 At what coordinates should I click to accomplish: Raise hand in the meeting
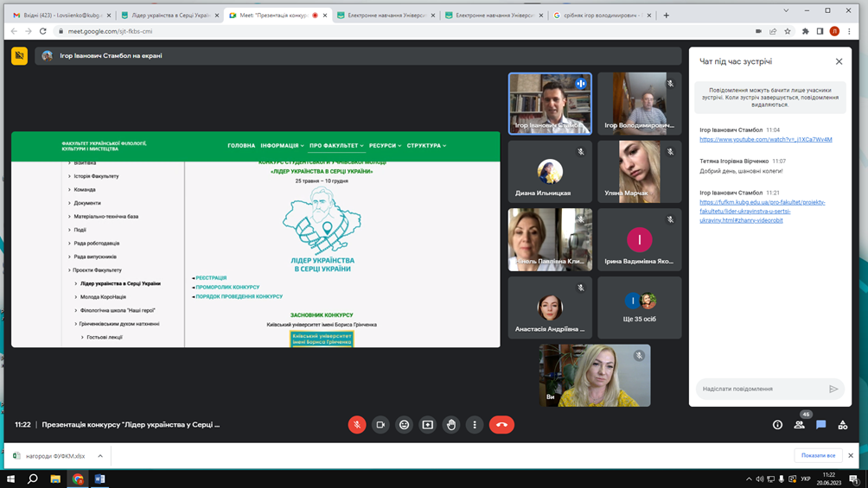[x=450, y=425]
